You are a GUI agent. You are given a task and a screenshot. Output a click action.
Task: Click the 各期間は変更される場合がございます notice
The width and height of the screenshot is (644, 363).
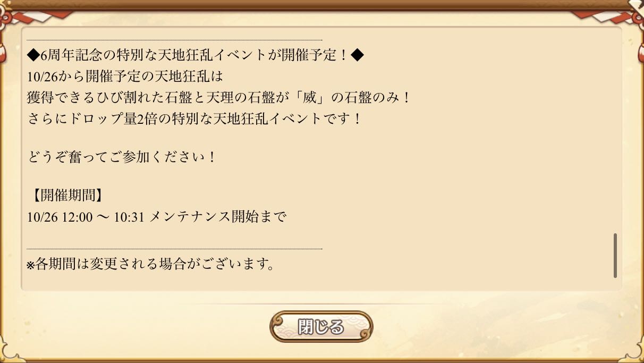[154, 265]
